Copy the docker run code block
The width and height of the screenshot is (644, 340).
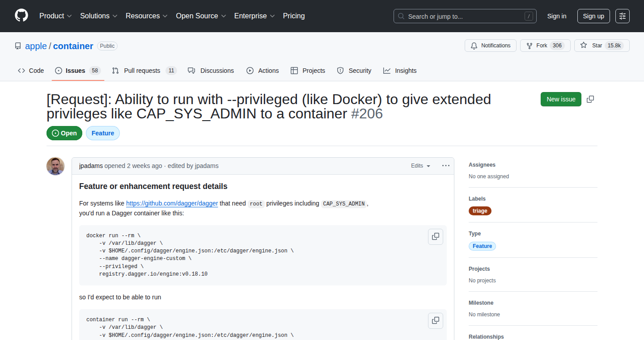click(436, 237)
